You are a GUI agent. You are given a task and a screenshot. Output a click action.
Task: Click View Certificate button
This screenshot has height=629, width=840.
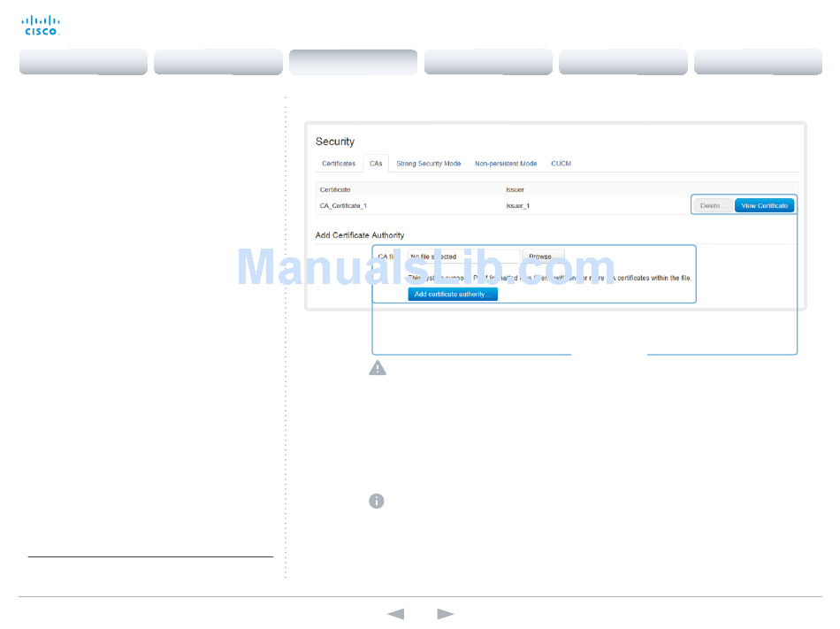[x=765, y=206]
